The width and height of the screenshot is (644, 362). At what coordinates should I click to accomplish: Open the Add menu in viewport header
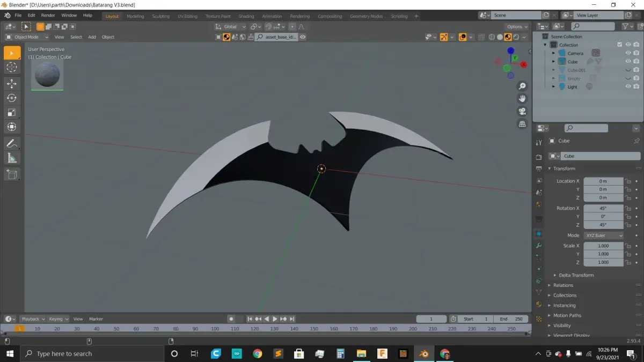pyautogui.click(x=92, y=37)
